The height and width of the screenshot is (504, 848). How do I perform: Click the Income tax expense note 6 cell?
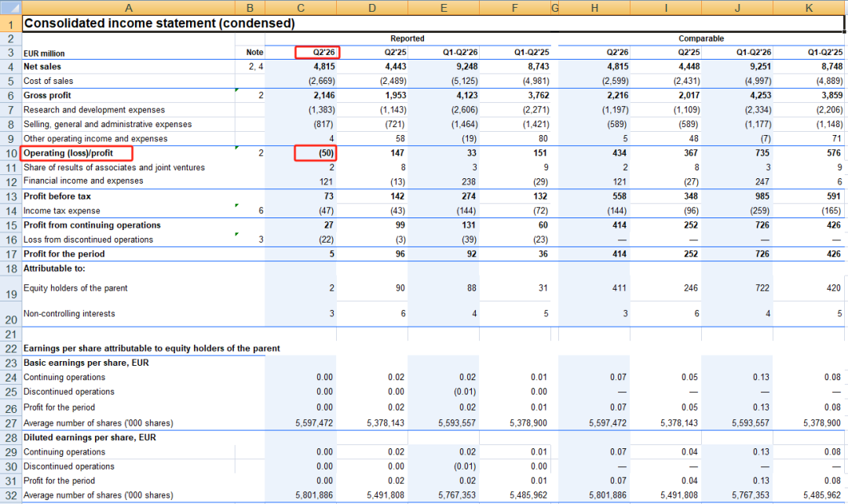250,211
